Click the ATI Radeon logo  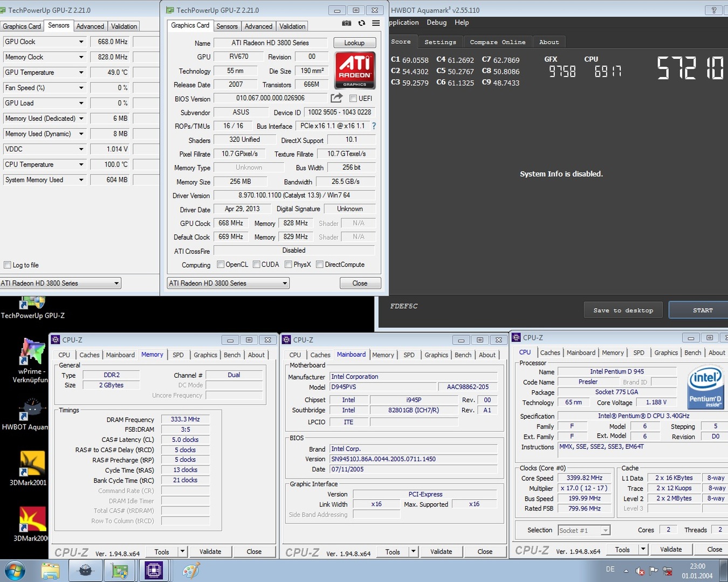(x=355, y=70)
